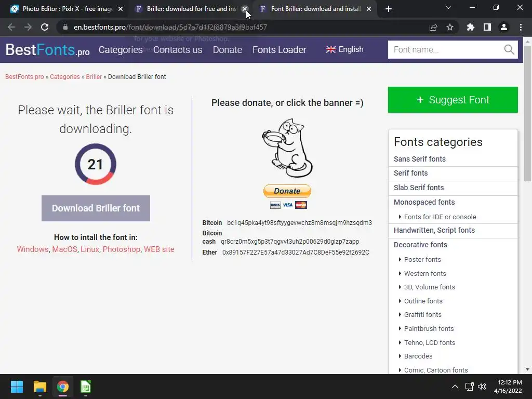Open File Explorer from the taskbar

[39, 387]
